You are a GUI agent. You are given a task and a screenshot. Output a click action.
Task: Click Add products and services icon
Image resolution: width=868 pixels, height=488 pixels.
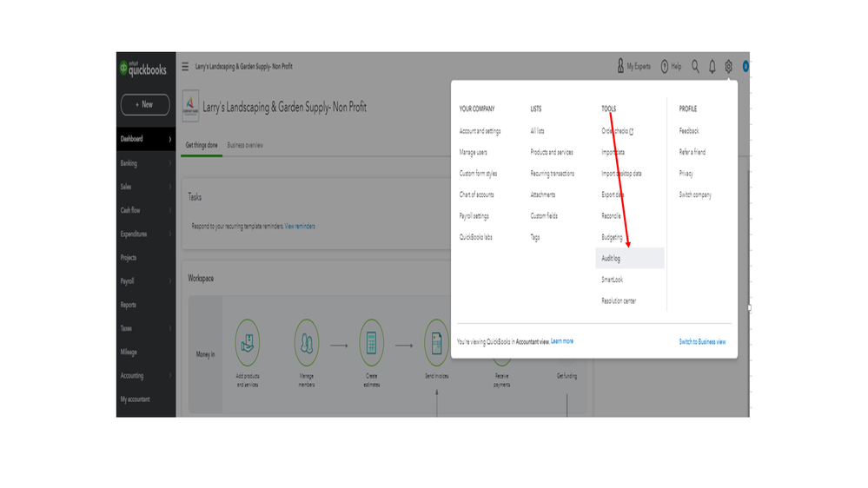pyautogui.click(x=248, y=342)
